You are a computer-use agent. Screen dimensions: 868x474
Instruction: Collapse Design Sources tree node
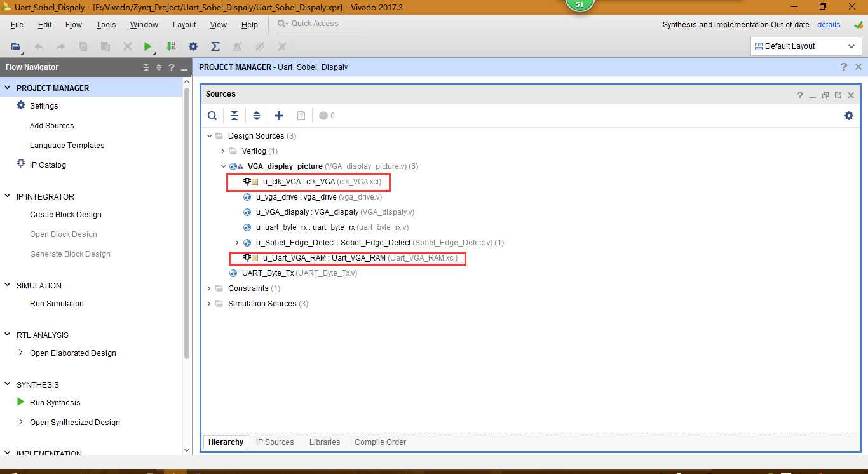click(x=209, y=136)
